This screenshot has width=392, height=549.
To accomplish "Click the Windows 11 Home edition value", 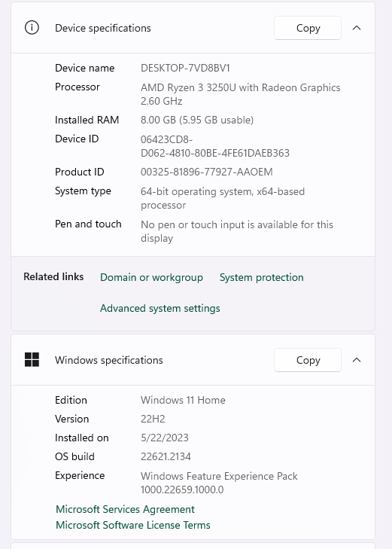I will point(183,400).
